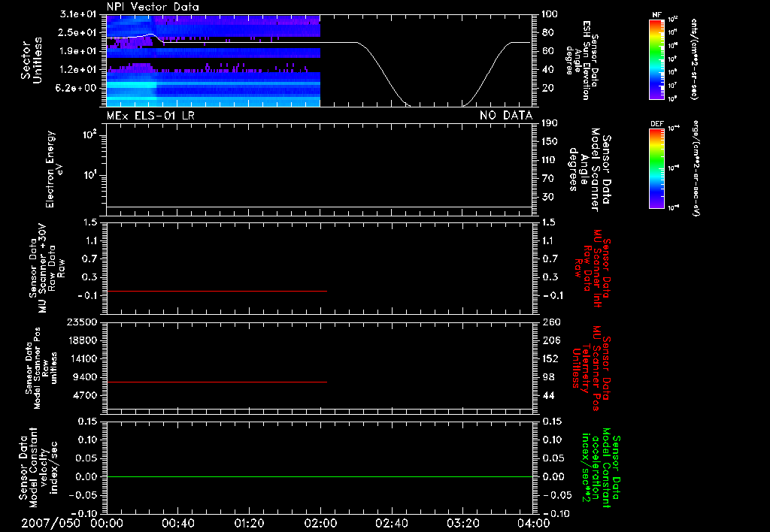The width and height of the screenshot is (770, 532).
Task: Click the red line in MU Scanner +30V panel
Action: click(217, 291)
